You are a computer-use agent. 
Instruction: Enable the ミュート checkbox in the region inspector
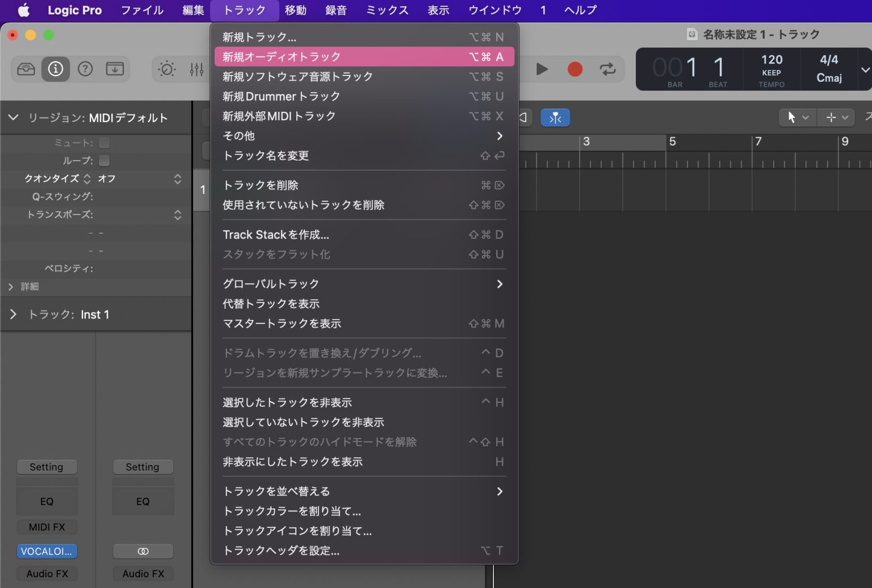point(104,143)
